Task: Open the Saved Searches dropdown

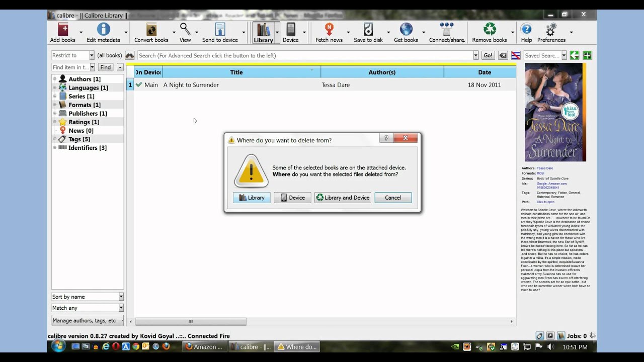Action: click(563, 55)
